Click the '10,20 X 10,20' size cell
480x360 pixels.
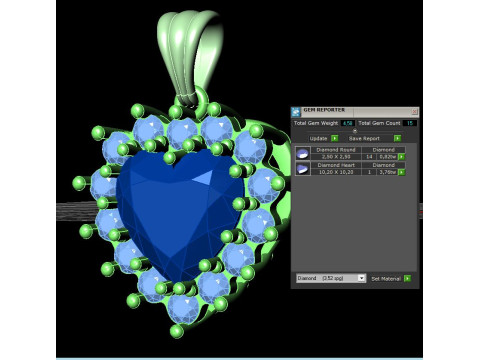336,172
